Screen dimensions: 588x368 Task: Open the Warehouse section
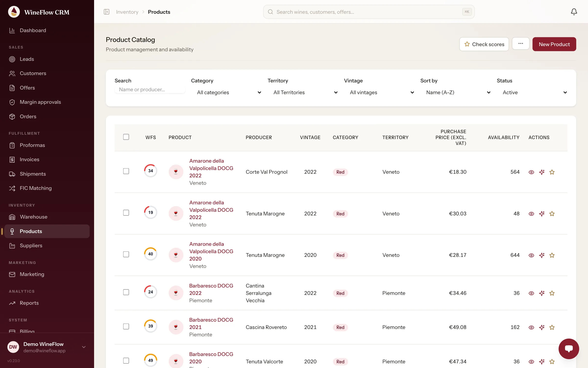coord(47,217)
